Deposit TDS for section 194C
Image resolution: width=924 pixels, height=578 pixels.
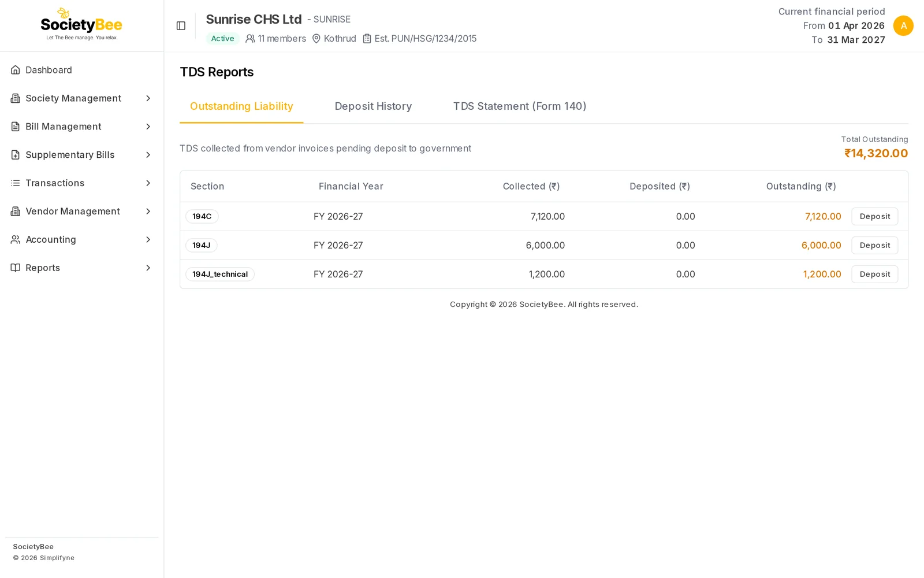(x=874, y=216)
